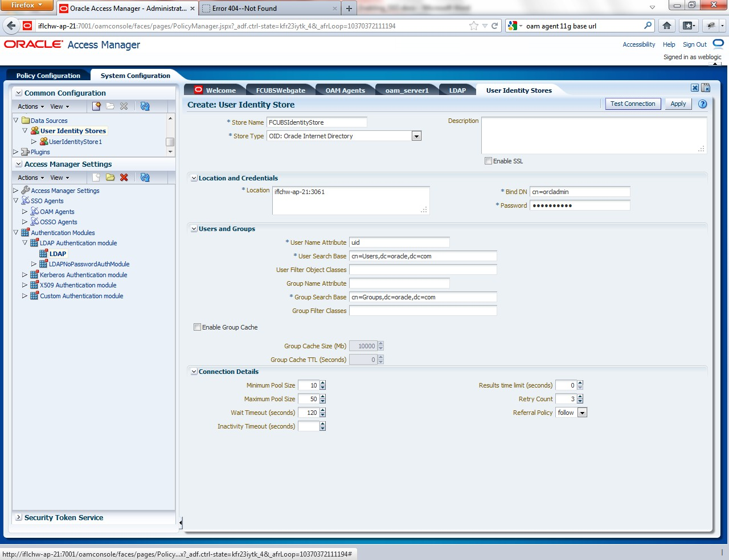Screen dimensions: 729x560
Task: Open the Store Type dropdown
Action: 417,136
